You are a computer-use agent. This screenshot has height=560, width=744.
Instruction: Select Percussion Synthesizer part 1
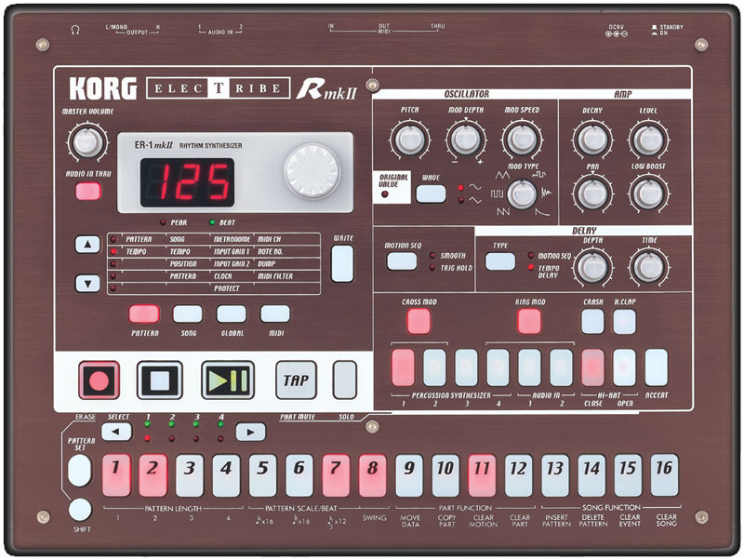403,367
